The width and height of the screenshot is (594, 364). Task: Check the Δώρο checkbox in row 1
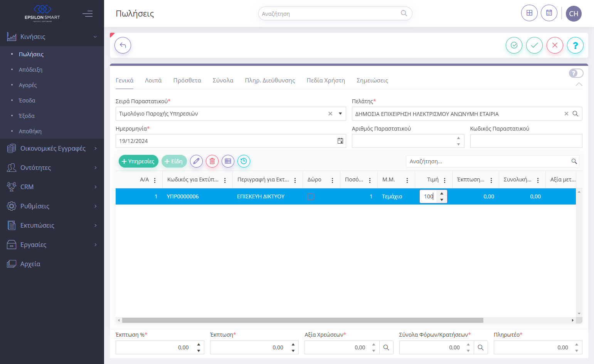311,196
